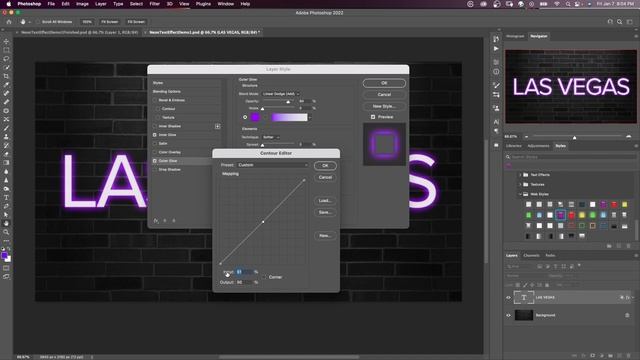Click Cancel in Contour Editor

pyautogui.click(x=325, y=178)
